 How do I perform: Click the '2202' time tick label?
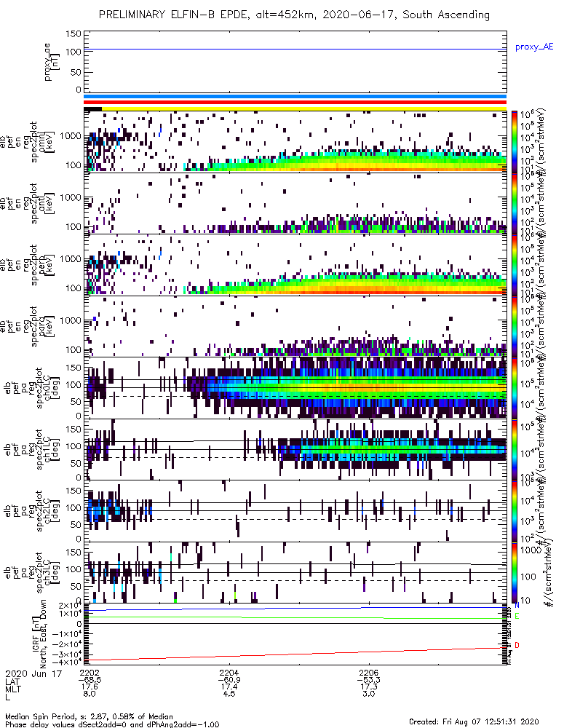coord(89,673)
